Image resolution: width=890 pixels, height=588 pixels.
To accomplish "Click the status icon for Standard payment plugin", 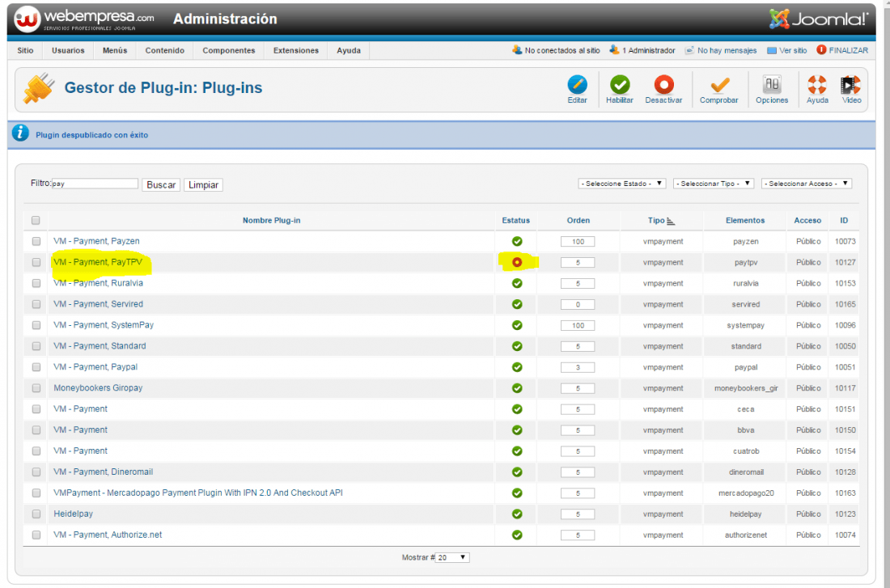I will coord(517,346).
